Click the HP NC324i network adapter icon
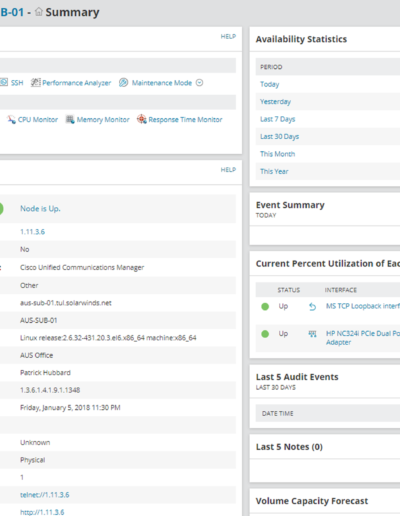Viewport: 400px width, 516px height. point(312,334)
